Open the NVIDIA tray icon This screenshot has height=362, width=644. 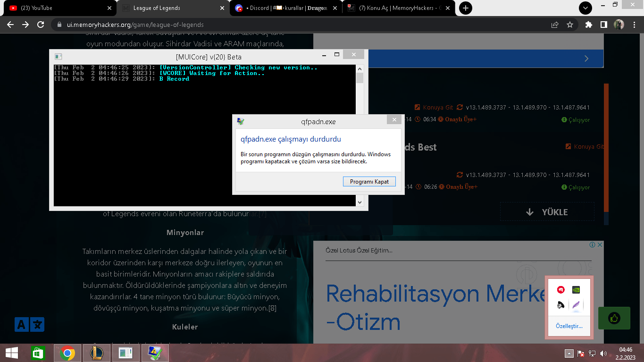click(x=576, y=290)
